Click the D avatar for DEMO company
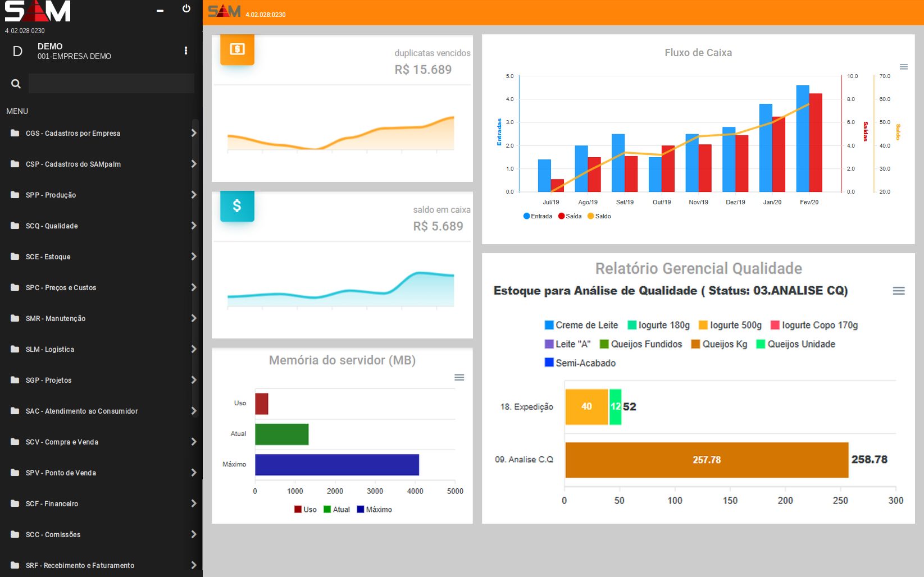The width and height of the screenshot is (924, 577). pyautogui.click(x=17, y=51)
